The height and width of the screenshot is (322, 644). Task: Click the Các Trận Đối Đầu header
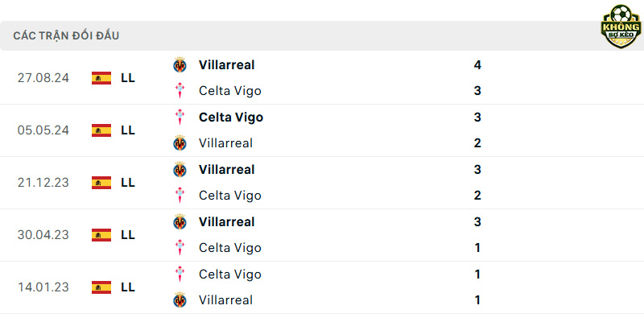point(66,35)
